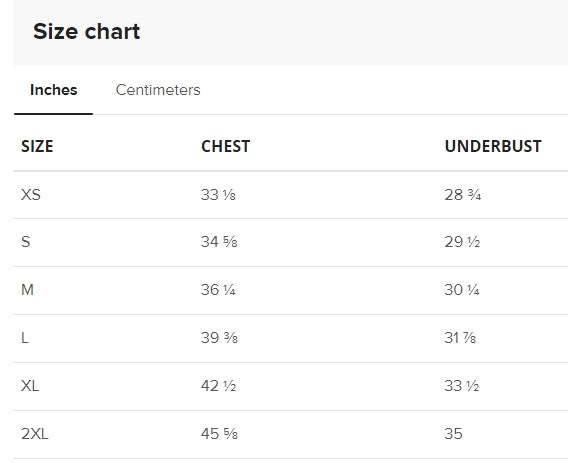Click the XS chest value 33 ⅛
The image size is (568, 463).
tap(218, 195)
